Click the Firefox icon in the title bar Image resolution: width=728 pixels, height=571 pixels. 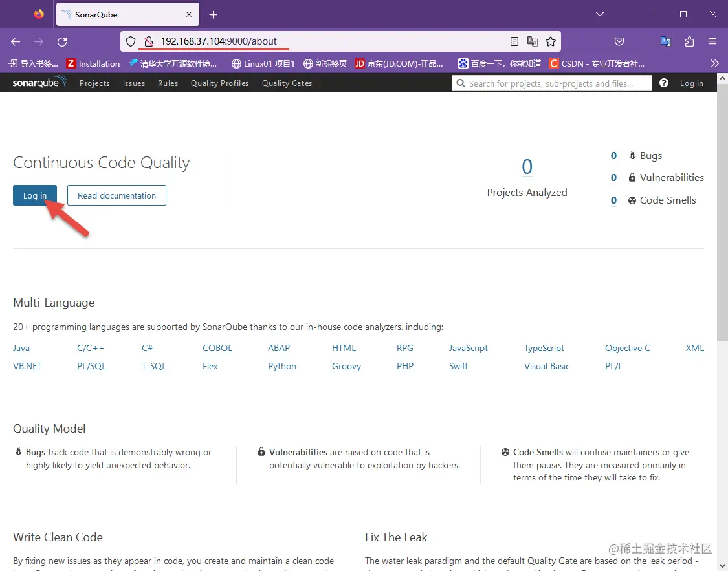coord(39,14)
